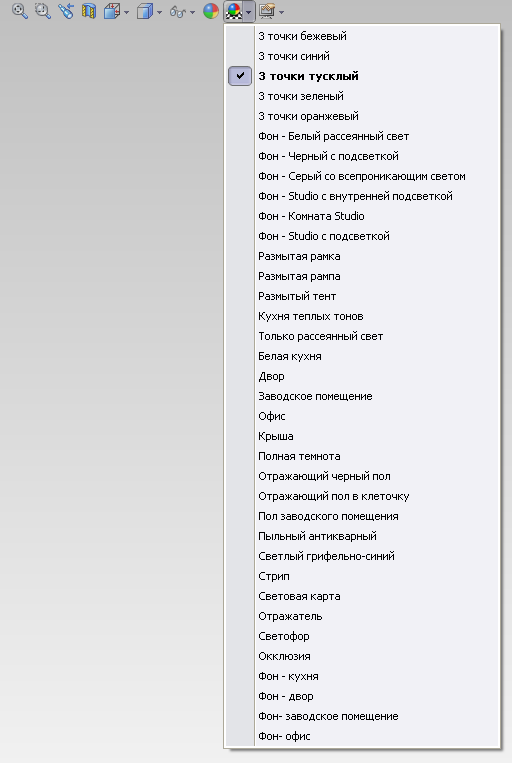This screenshot has width=512, height=763.
Task: Open the Hide/Show Items dropdown arrow
Action: [192, 12]
